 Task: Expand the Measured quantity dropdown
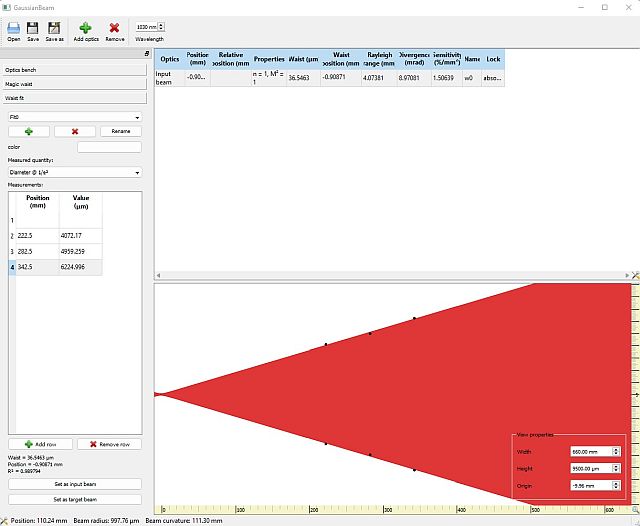tap(74, 172)
